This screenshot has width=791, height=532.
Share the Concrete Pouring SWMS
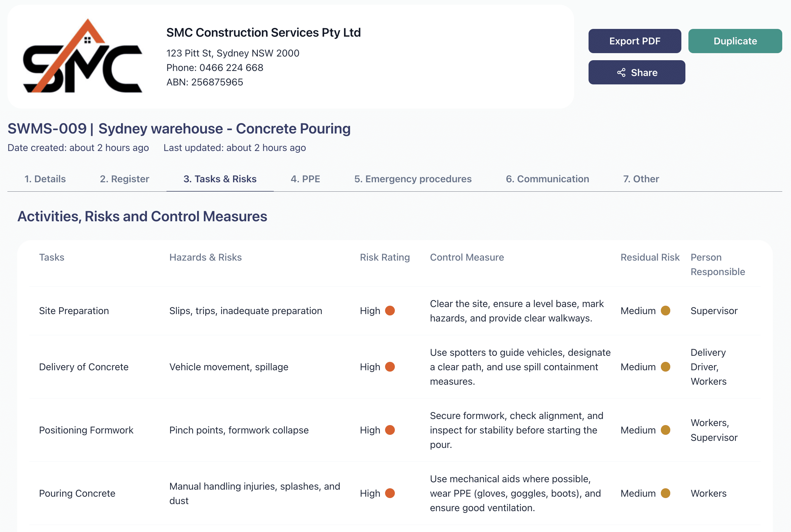(637, 72)
